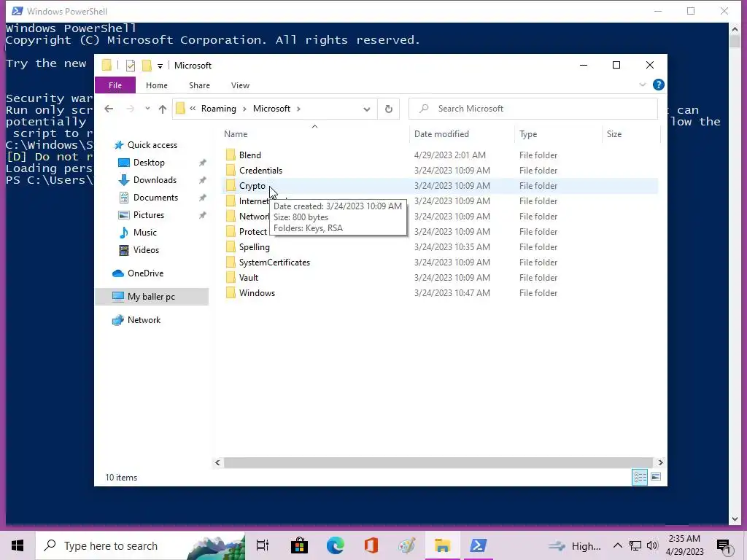The image size is (747, 560).
Task: Click the New folder quick access toolbar icon
Action: click(x=147, y=65)
